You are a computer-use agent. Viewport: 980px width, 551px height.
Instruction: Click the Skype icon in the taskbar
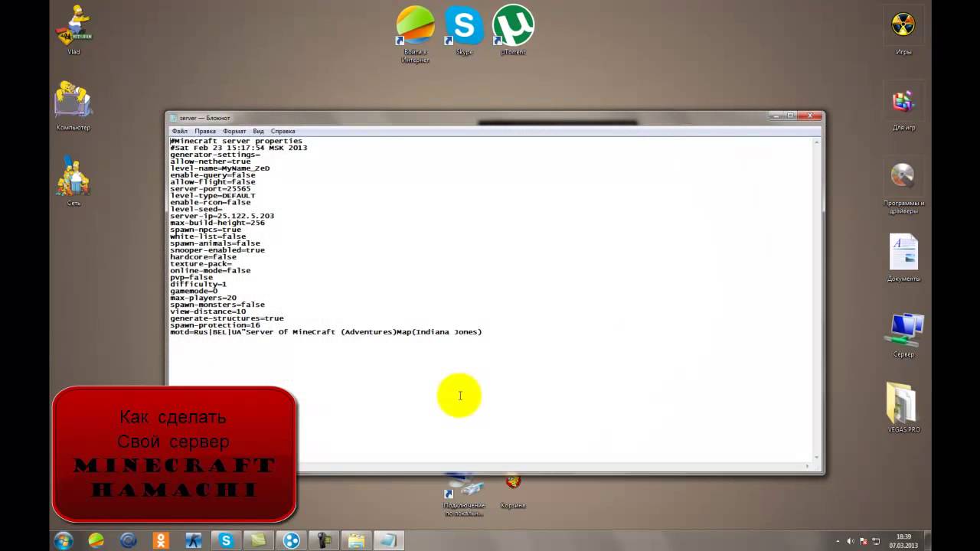click(x=226, y=540)
